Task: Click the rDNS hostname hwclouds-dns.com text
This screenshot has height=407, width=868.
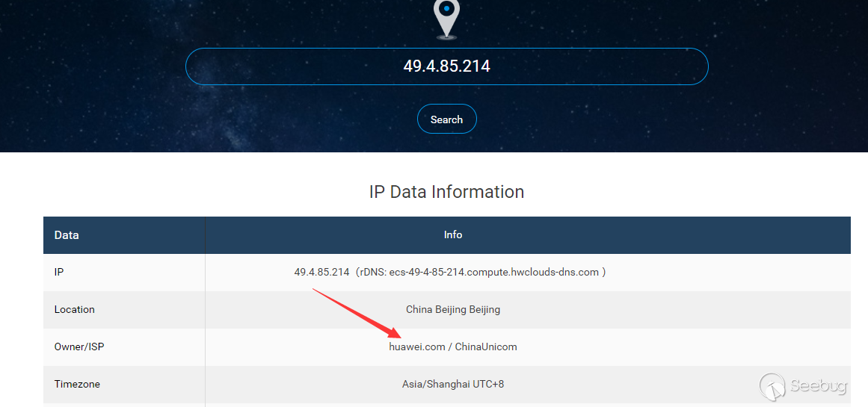Action: tap(493, 272)
